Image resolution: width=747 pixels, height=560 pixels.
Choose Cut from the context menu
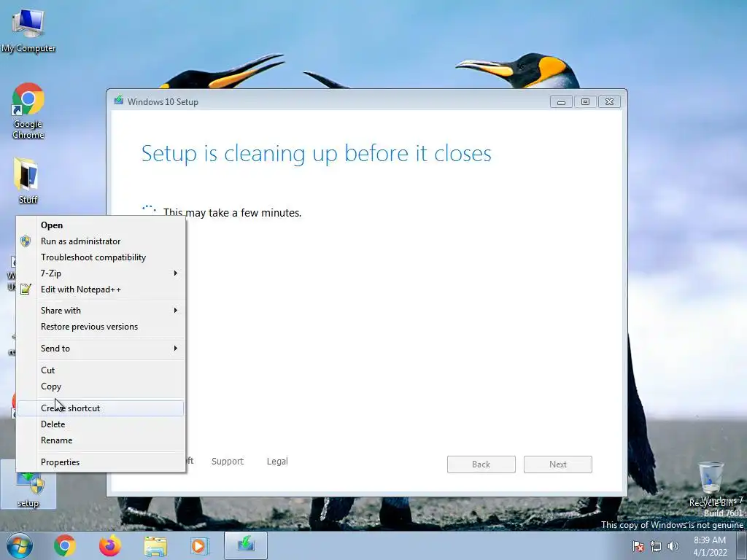pyautogui.click(x=100, y=370)
